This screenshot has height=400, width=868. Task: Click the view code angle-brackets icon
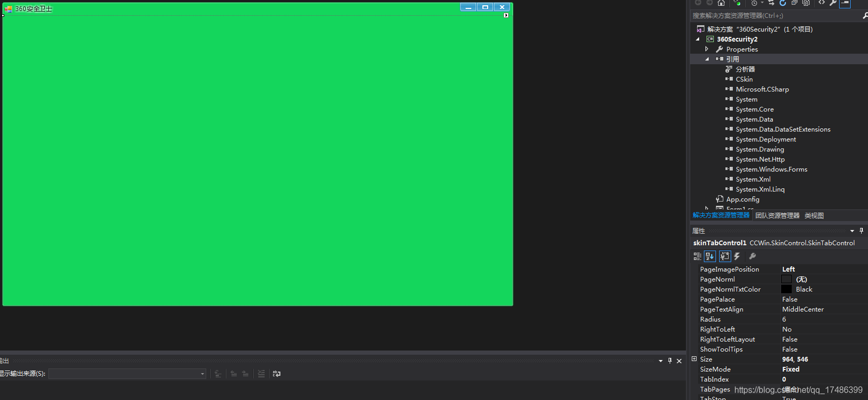tap(822, 3)
